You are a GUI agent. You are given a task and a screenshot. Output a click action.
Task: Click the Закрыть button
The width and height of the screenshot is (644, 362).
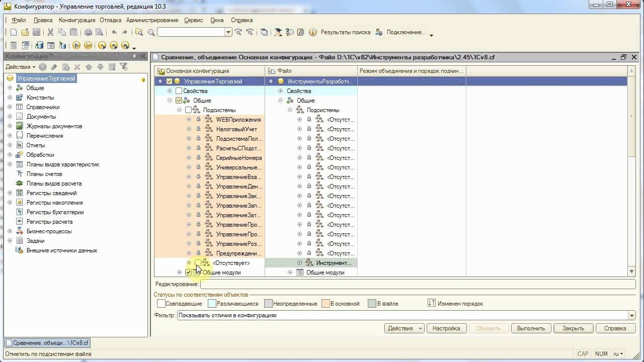pos(573,328)
